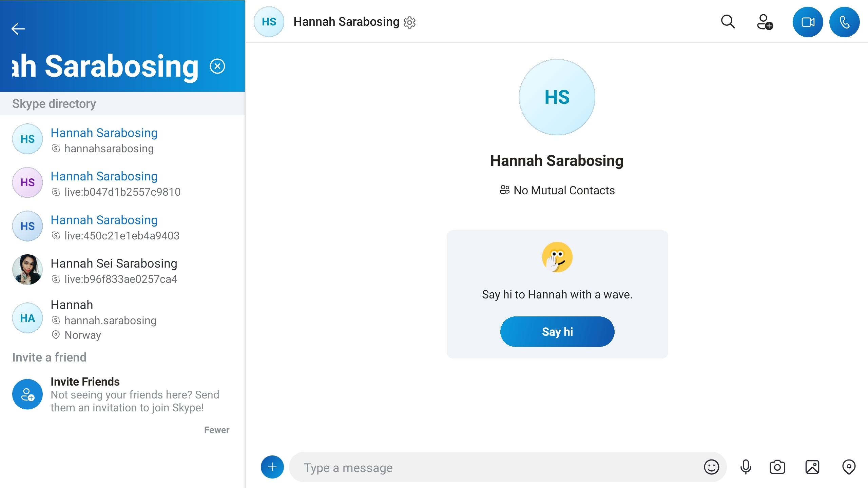868x488 pixels.
Task: Open the emoji picker smiley icon
Action: click(711, 467)
